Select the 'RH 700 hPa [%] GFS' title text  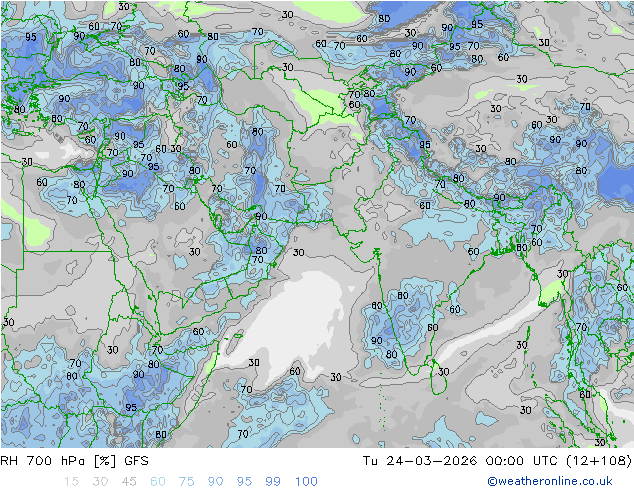74,461
